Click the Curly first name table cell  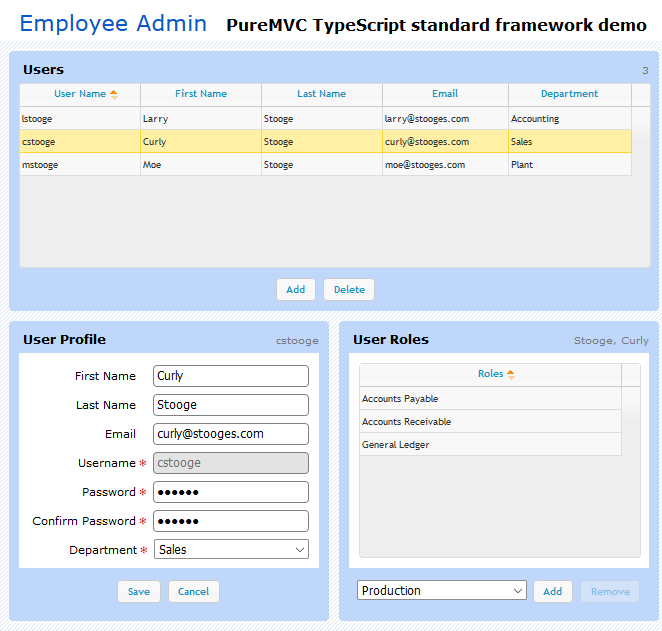201,142
